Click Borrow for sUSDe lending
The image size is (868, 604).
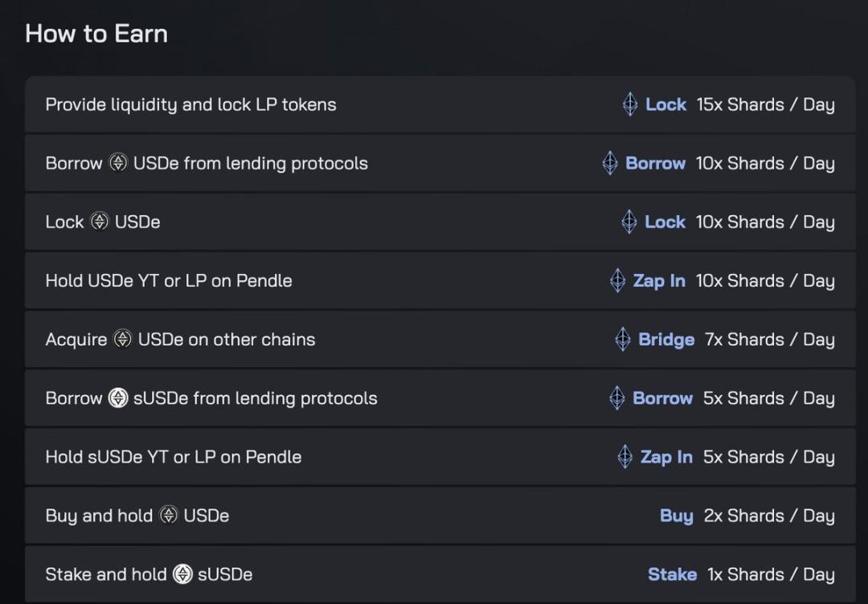662,398
